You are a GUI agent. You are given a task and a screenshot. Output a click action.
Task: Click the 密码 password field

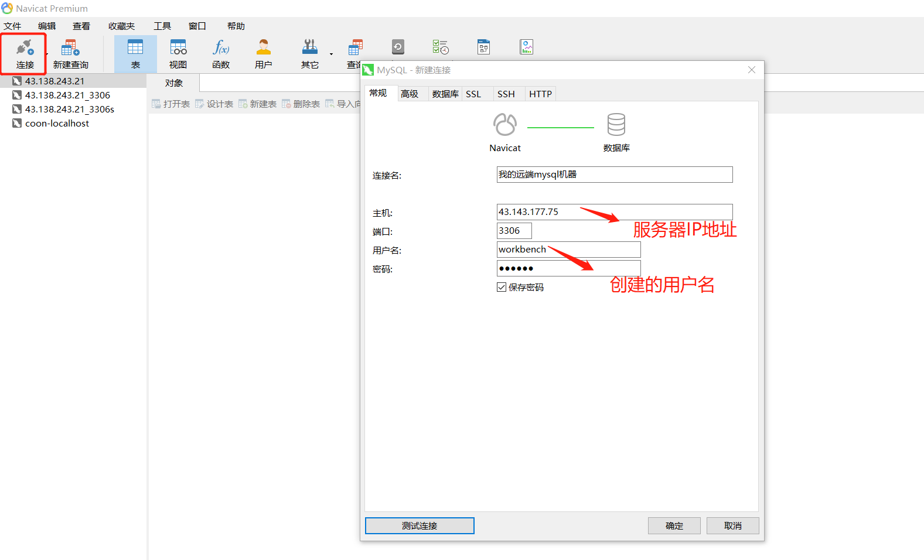point(569,268)
